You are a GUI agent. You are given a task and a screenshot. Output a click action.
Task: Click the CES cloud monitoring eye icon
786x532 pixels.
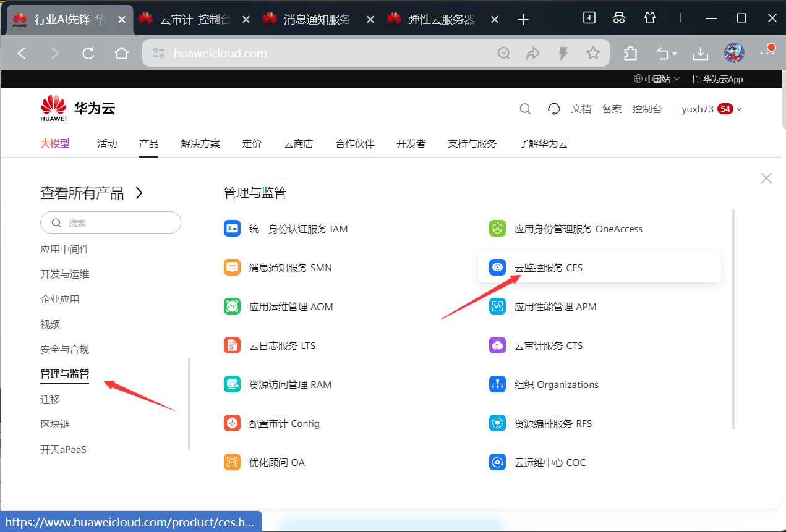[x=497, y=268]
